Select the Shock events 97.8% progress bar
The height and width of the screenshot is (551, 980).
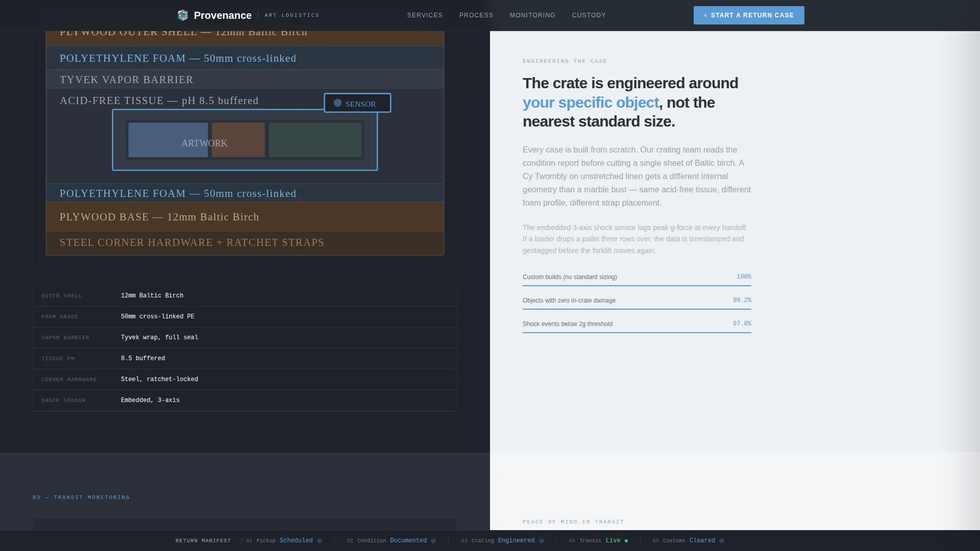[x=637, y=333]
